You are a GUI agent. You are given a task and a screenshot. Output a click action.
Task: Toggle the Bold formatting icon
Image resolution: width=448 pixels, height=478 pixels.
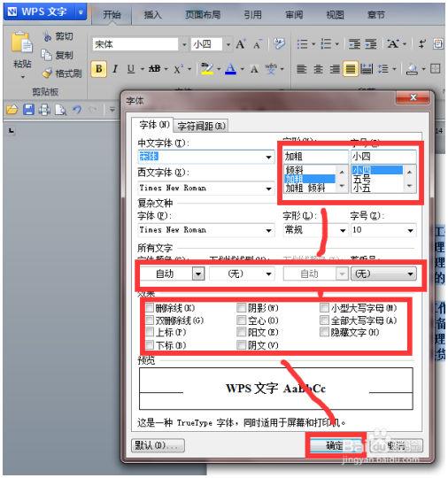point(99,69)
